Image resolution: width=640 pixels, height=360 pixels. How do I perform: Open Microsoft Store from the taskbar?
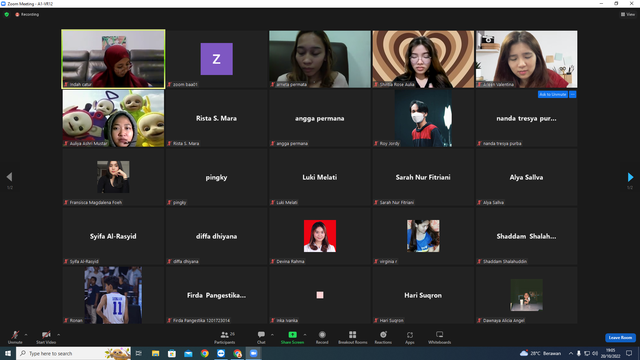pos(172,353)
